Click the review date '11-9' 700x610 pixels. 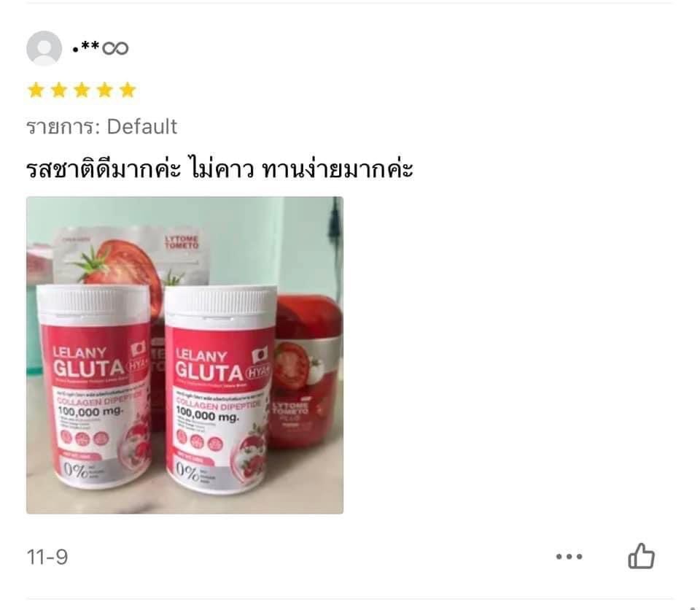47,557
